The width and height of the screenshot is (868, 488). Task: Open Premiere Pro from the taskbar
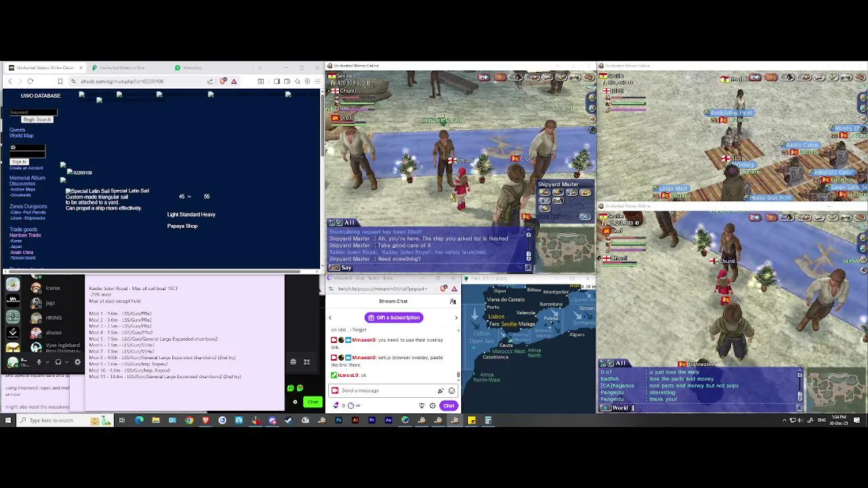[372, 420]
